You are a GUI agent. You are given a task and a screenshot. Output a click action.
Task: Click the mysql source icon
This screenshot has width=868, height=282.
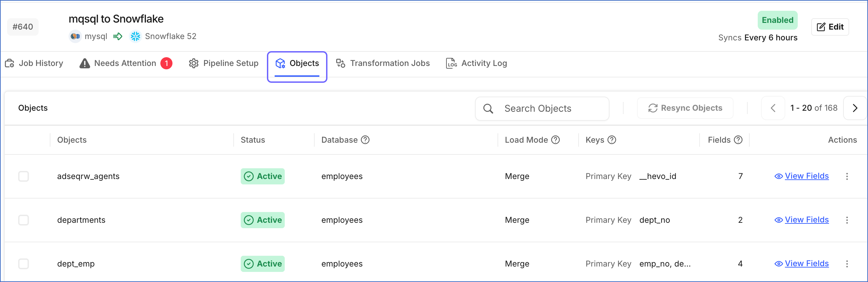[x=75, y=36]
